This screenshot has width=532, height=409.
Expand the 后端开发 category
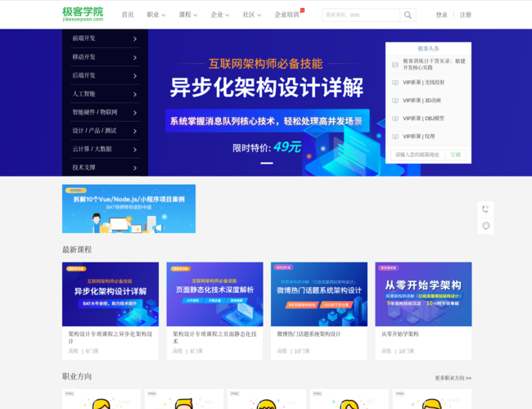click(105, 75)
